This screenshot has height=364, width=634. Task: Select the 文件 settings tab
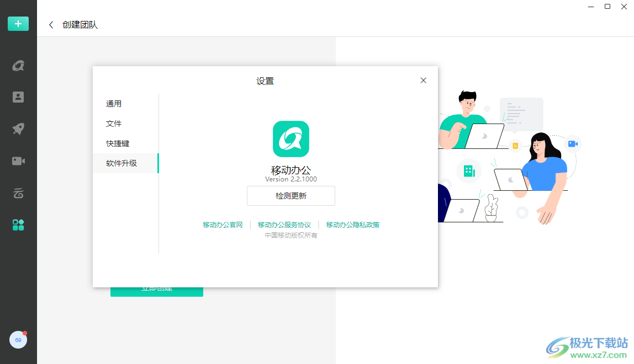click(x=125, y=124)
